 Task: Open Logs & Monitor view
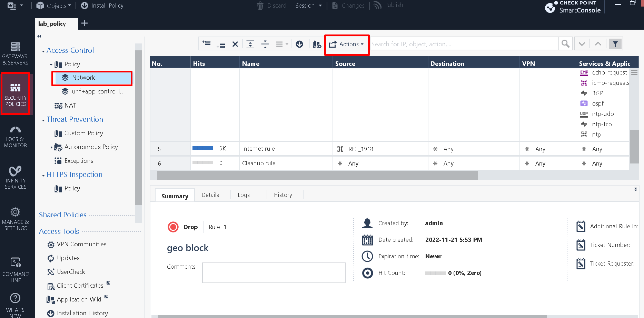tap(15, 137)
